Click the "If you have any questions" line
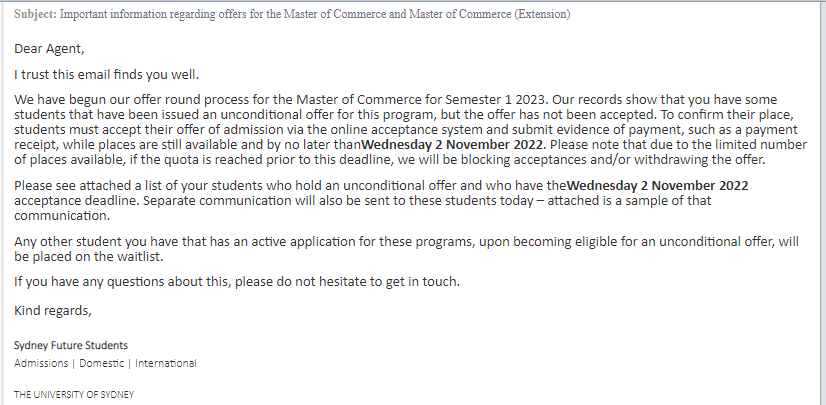 point(237,282)
